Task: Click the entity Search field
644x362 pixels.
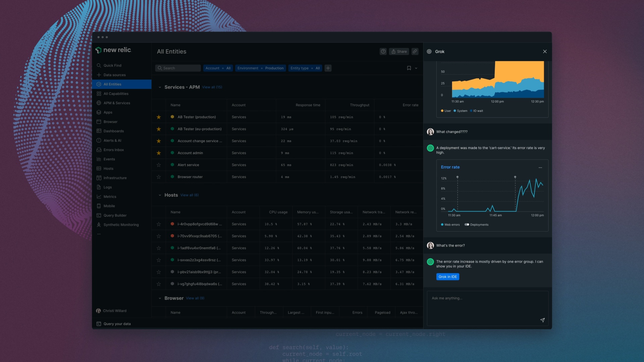Action: point(178,68)
